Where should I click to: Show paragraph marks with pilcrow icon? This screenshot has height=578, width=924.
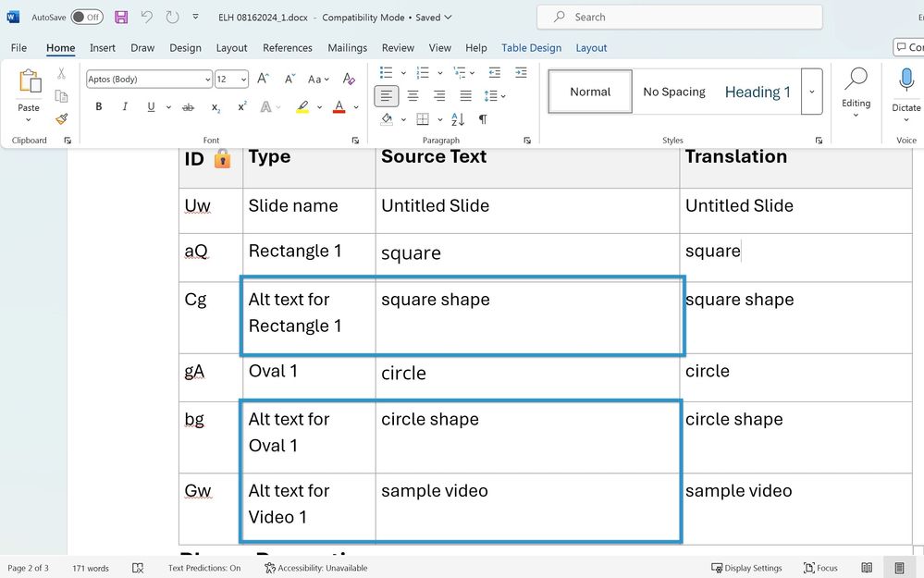coord(483,119)
